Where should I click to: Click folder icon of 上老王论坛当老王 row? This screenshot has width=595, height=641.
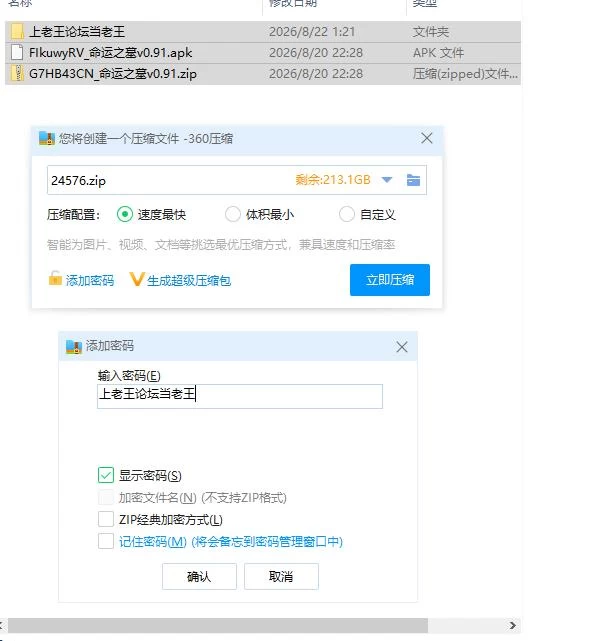(x=17, y=31)
